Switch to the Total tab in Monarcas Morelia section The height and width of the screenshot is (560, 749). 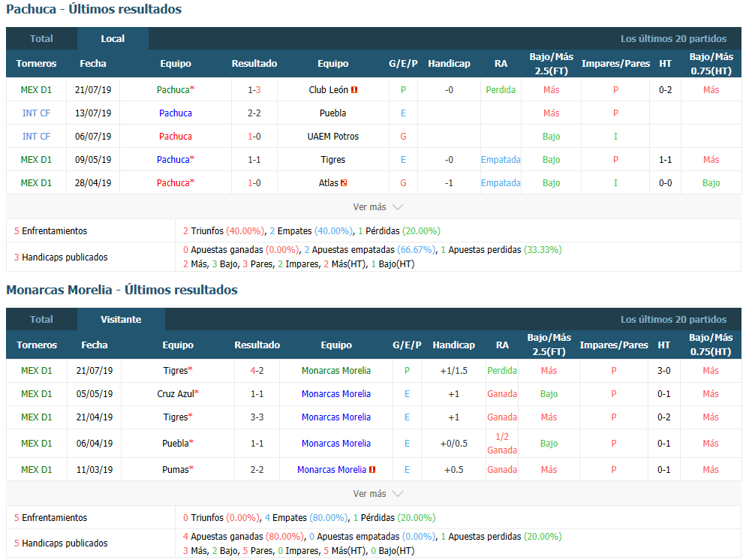tap(41, 319)
